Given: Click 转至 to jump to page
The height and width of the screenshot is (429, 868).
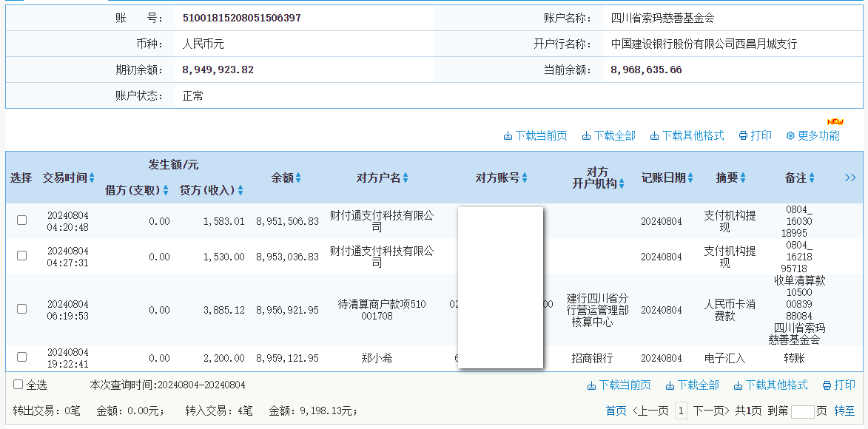Looking at the screenshot, I should click(x=844, y=411).
